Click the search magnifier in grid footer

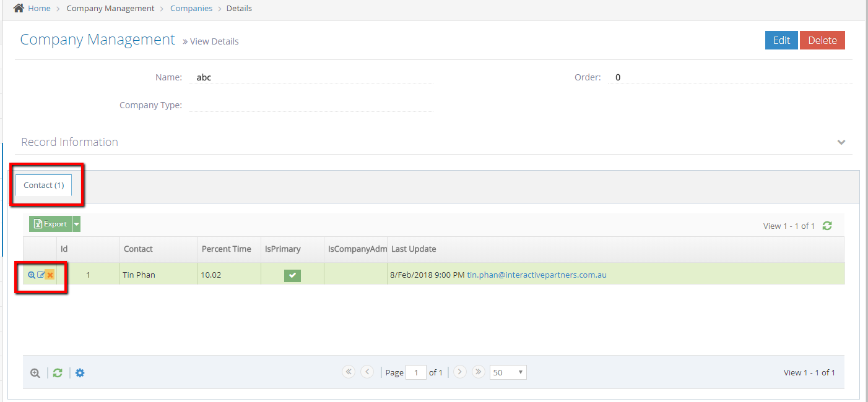pyautogui.click(x=35, y=373)
